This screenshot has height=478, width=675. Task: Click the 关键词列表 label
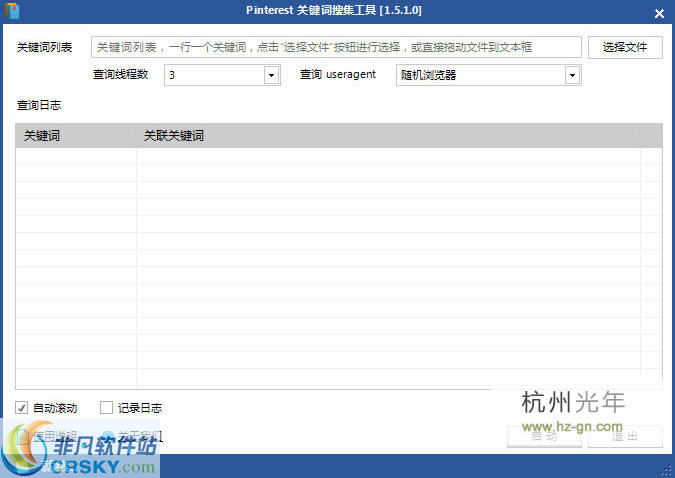[x=44, y=47]
